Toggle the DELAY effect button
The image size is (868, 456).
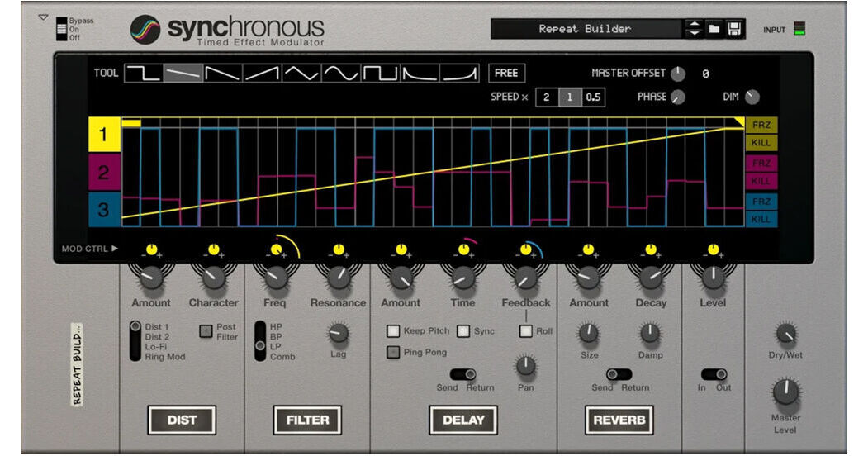tap(463, 420)
